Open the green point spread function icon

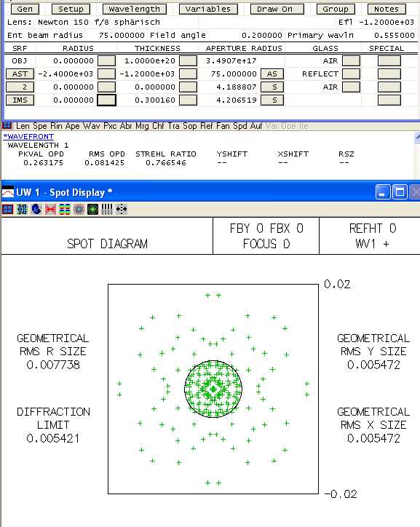[x=92, y=210]
